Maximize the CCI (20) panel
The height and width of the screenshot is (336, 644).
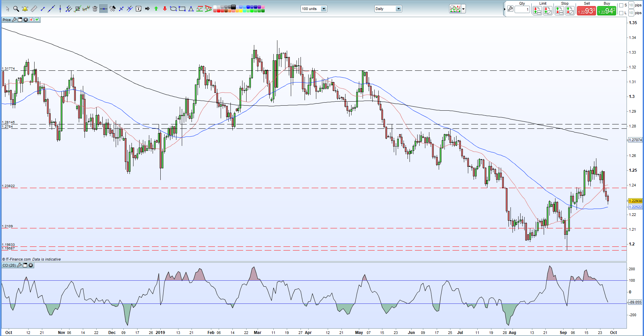(25, 265)
